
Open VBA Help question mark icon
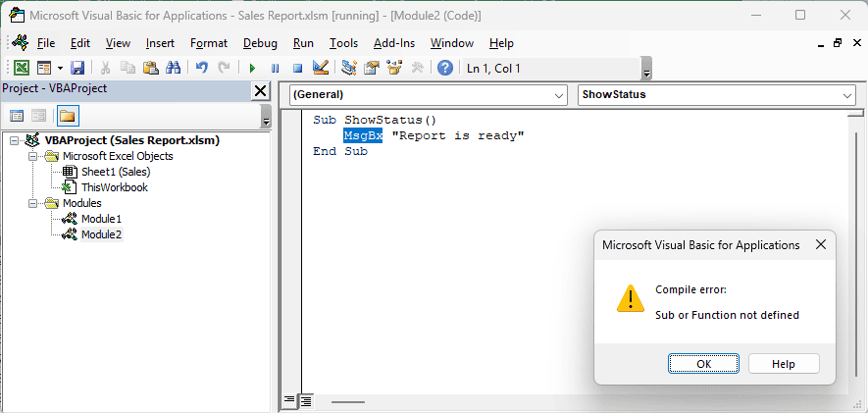click(x=445, y=68)
